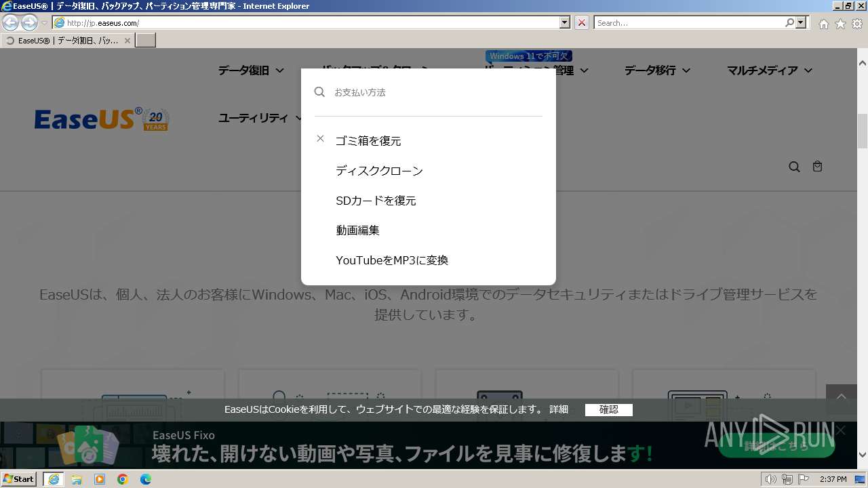Click the scrollbar up arrow
This screenshot has height=488, width=868.
tap(863, 62)
